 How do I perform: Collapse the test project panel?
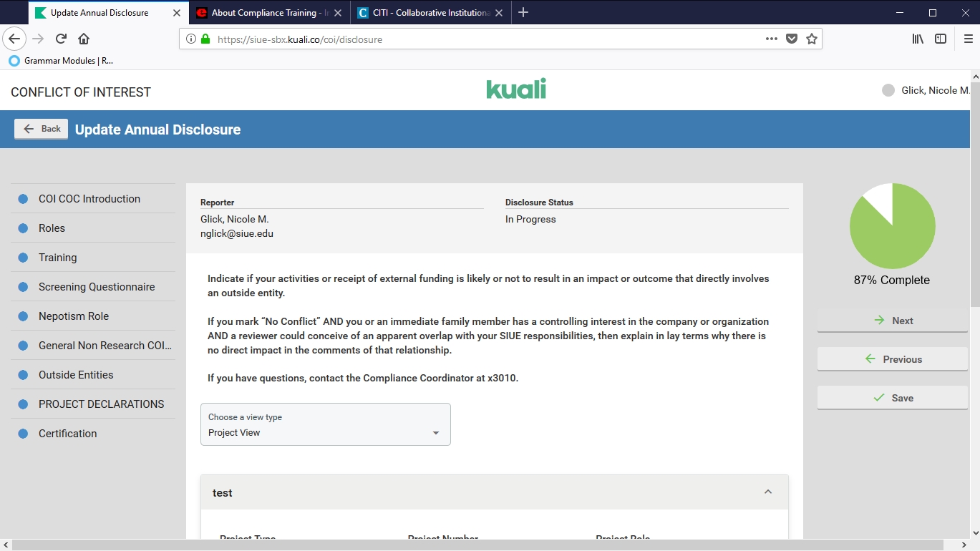point(767,492)
